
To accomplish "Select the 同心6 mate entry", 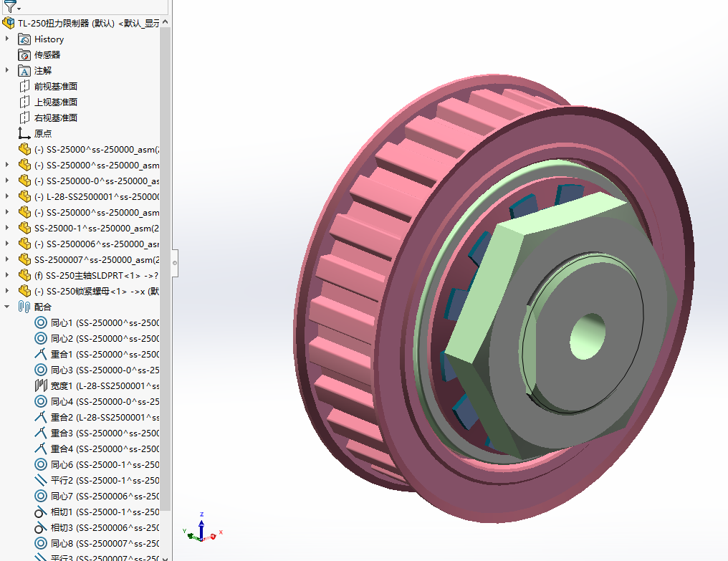I will pos(97,465).
